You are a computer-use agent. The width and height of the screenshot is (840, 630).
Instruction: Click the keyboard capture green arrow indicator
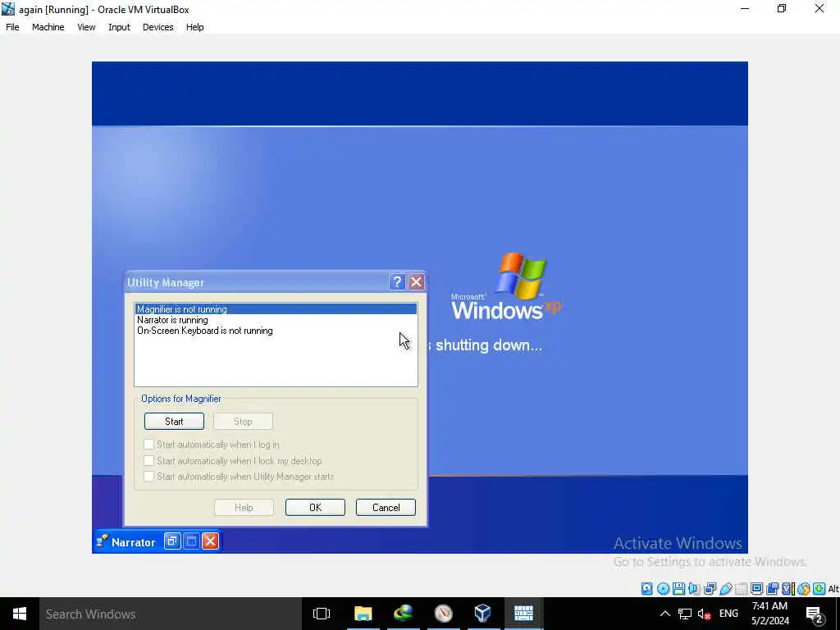tap(819, 589)
